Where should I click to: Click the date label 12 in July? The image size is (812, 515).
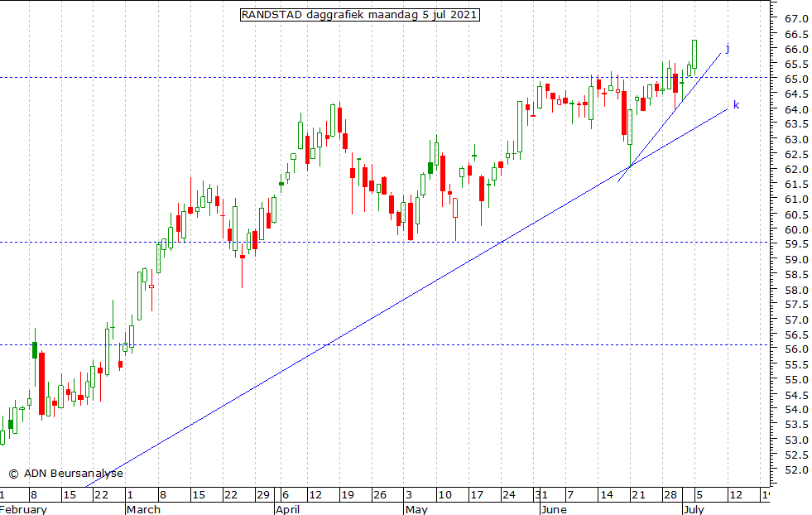coord(735,495)
